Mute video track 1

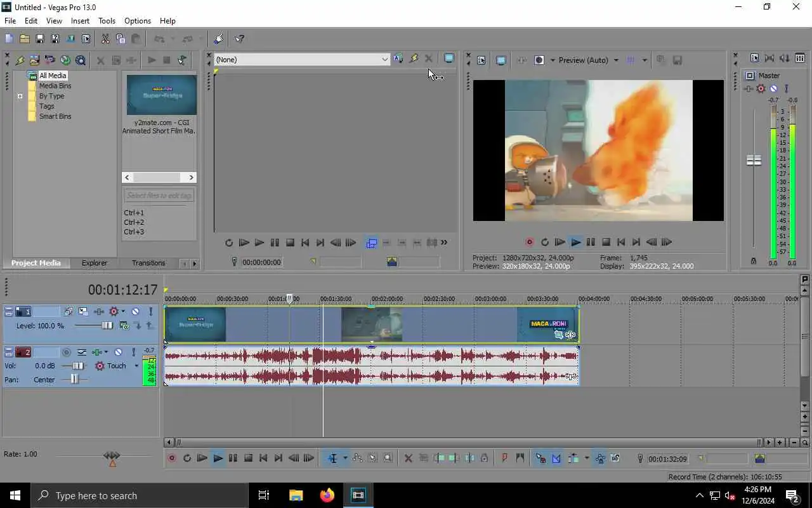(135, 311)
